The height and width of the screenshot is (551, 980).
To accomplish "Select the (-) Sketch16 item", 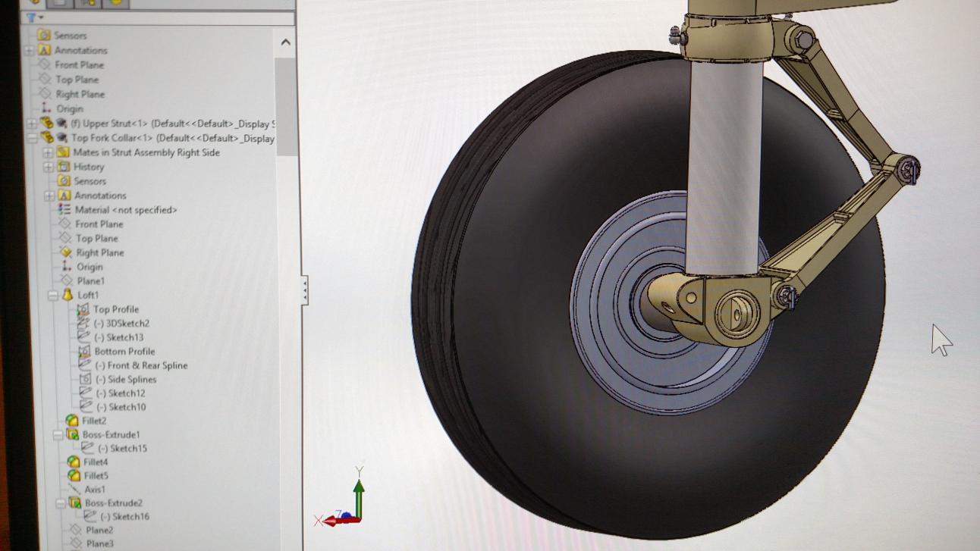I will click(125, 516).
